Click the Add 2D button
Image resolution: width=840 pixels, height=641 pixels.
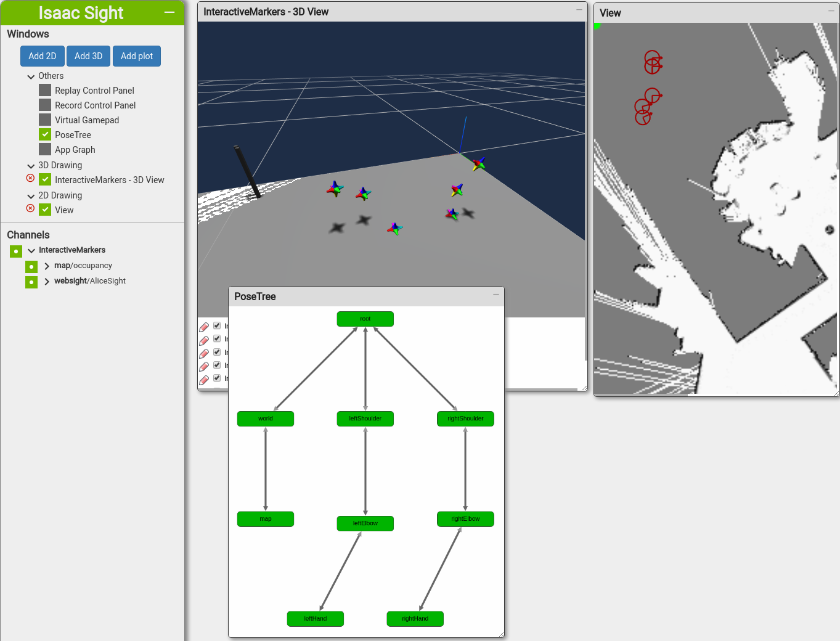(x=42, y=56)
